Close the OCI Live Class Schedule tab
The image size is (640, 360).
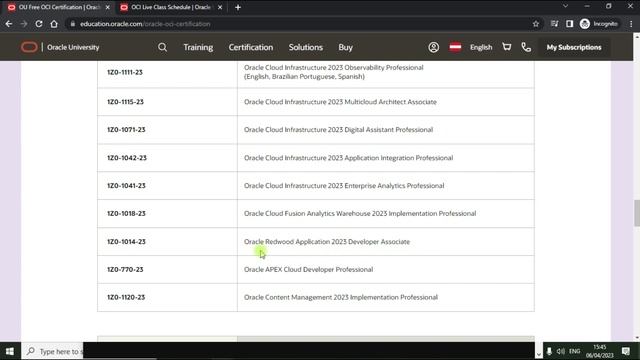click(x=220, y=7)
